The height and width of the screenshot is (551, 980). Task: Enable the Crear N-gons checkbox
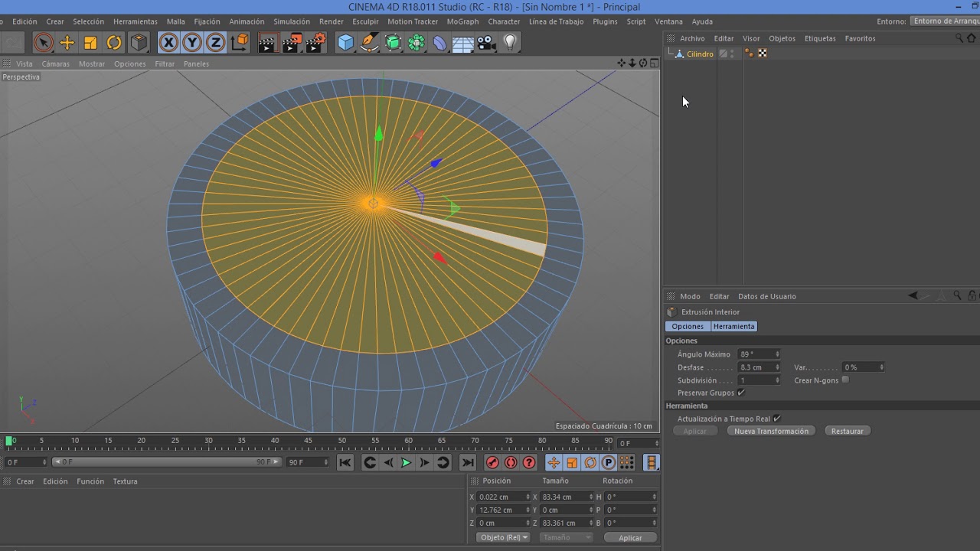click(x=845, y=380)
